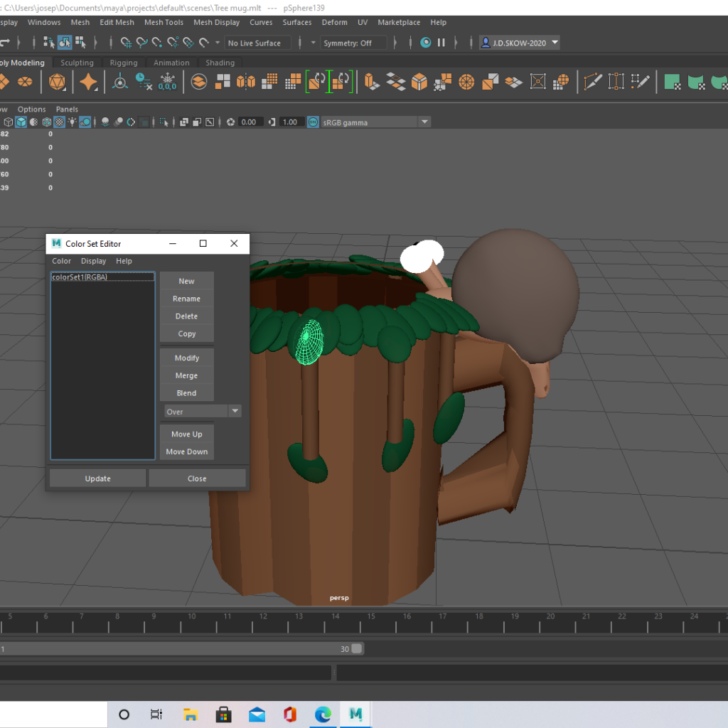This screenshot has height=728, width=728.
Task: Select colorSet1(RGBA) in the list
Action: (x=80, y=277)
